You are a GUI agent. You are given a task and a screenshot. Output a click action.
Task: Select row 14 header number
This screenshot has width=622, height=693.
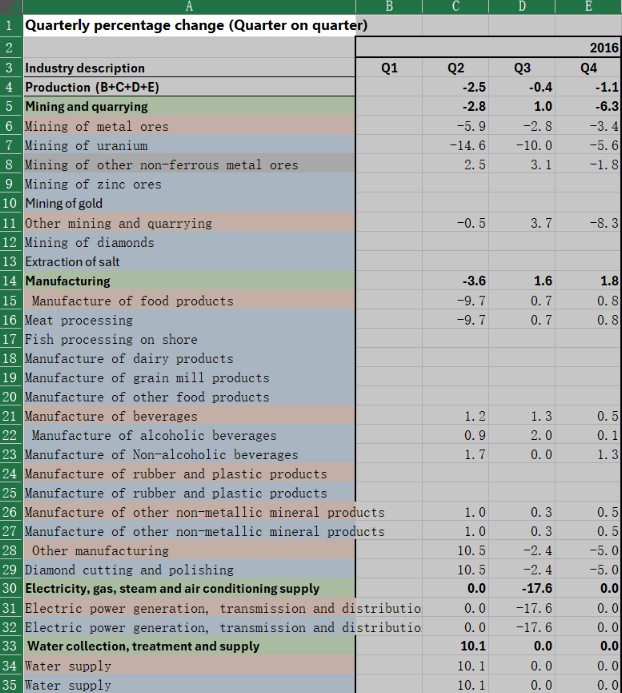pos(10,281)
